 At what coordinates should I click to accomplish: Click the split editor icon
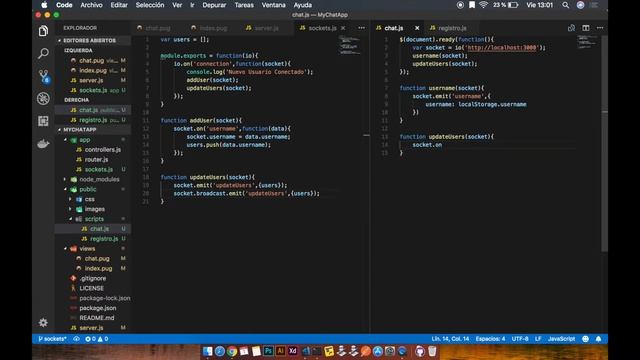pos(586,28)
